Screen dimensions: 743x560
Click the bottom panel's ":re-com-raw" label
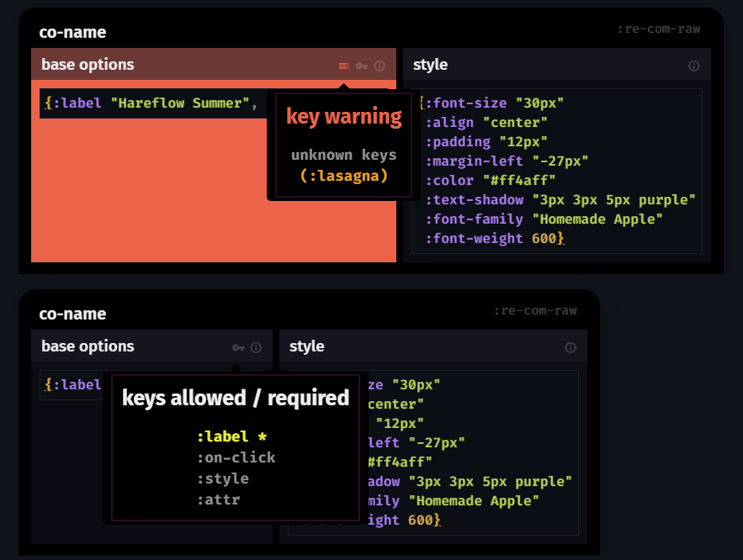pyautogui.click(x=535, y=310)
